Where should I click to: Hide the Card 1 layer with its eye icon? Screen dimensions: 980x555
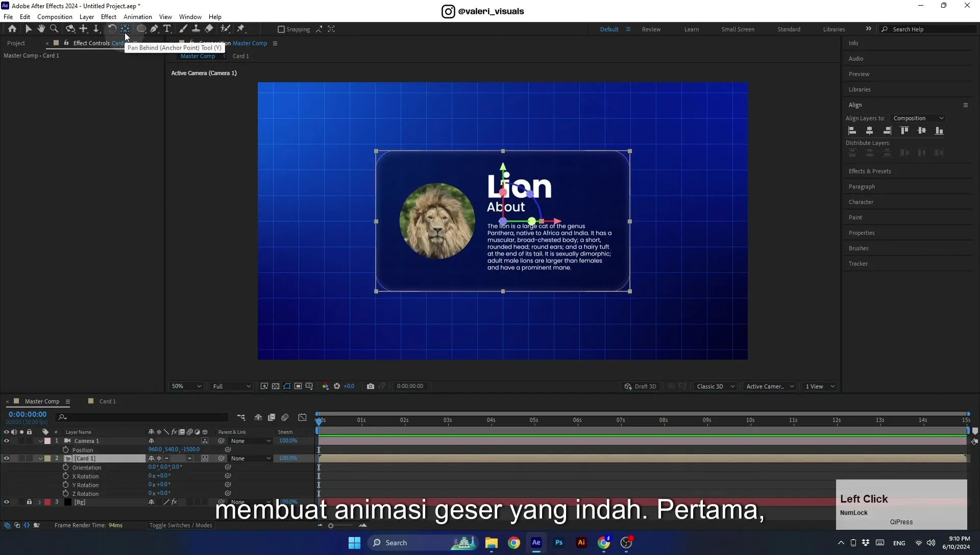[x=7, y=458]
